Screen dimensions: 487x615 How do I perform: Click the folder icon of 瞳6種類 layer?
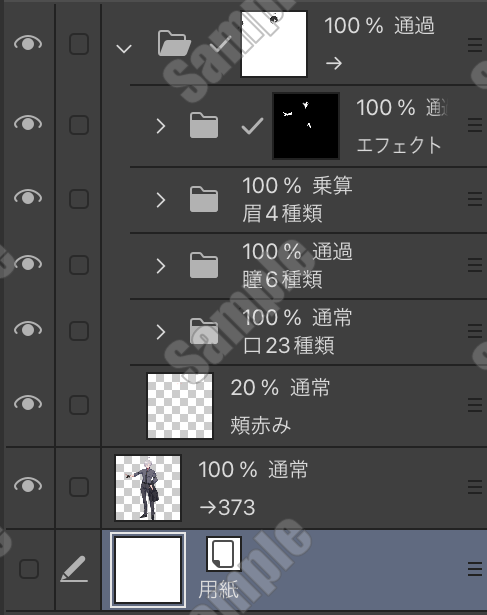click(204, 265)
